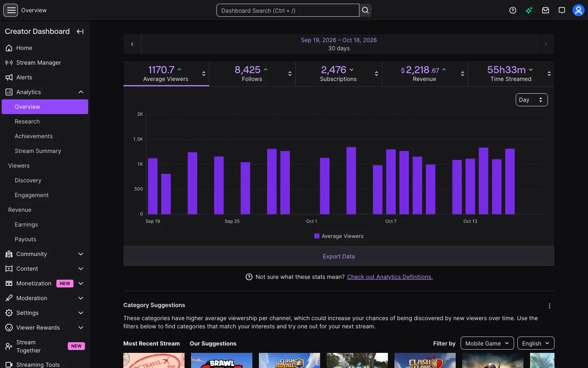Click the Dashboard Search input field

288,10
